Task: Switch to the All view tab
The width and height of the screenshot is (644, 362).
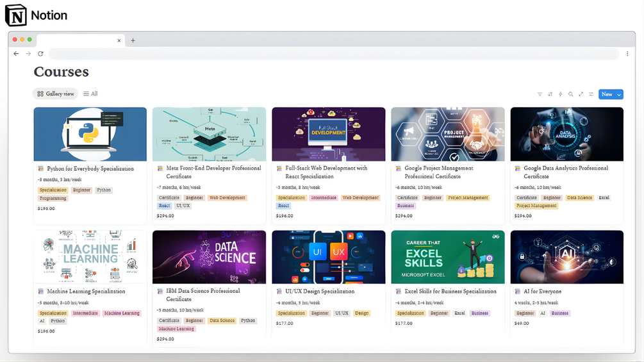Action: click(90, 94)
